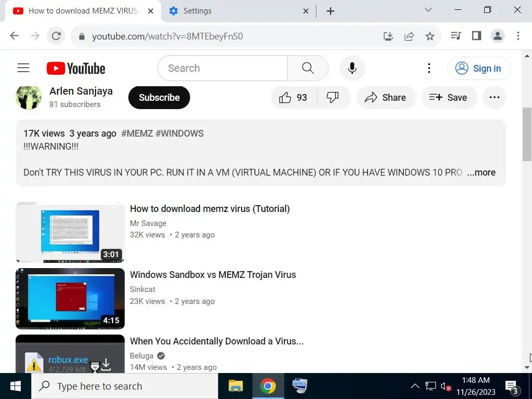Click the #WINDOWS hashtag
This screenshot has height=399, width=532.
pos(179,134)
